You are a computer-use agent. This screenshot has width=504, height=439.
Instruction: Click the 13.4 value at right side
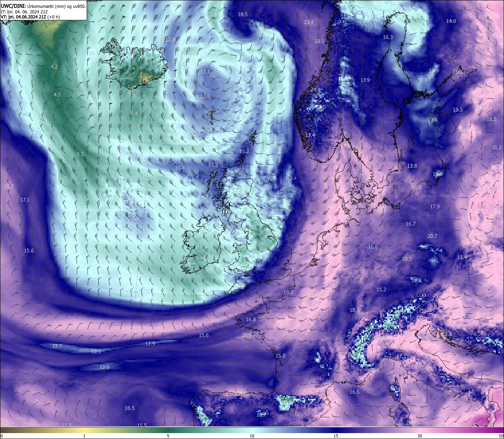click(x=462, y=257)
